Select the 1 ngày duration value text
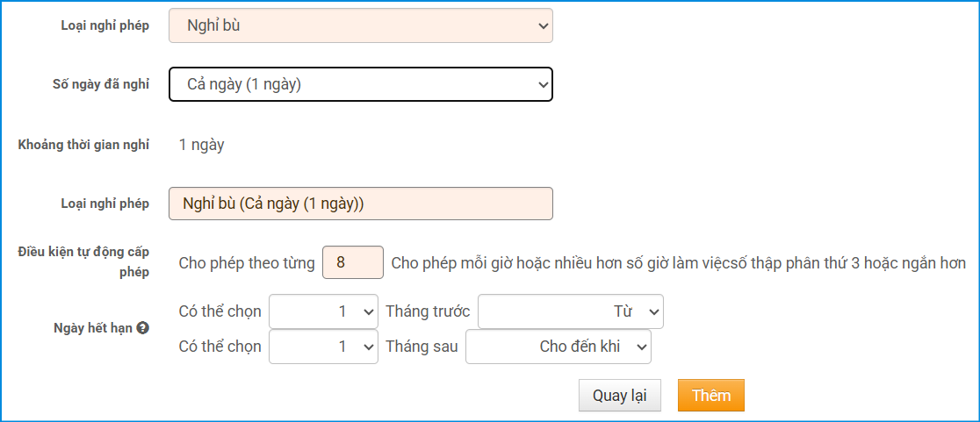The height and width of the screenshot is (422, 980). point(201,145)
